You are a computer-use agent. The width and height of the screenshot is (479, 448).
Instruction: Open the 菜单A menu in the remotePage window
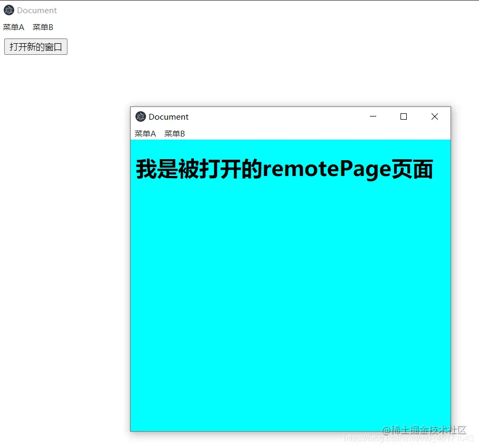pyautogui.click(x=144, y=133)
